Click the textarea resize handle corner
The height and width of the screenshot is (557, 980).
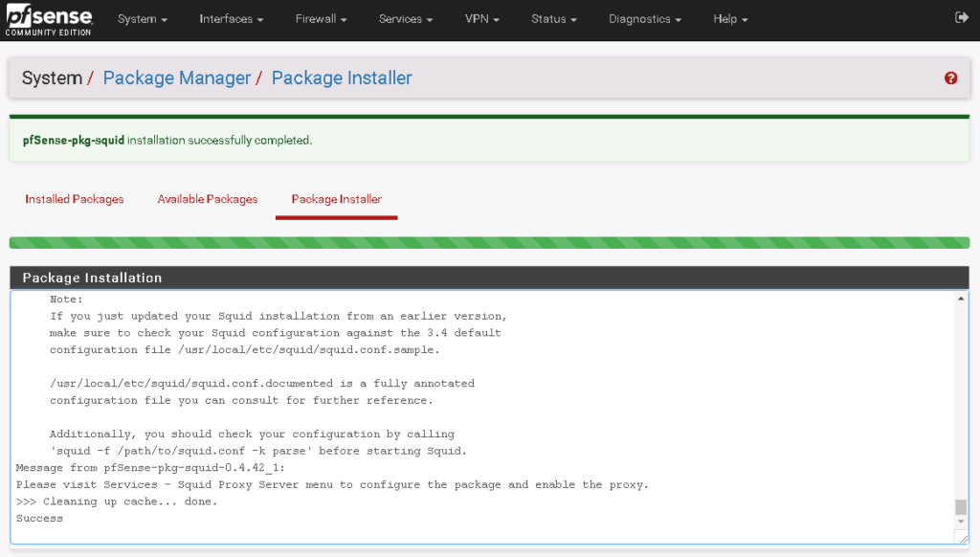point(961,538)
